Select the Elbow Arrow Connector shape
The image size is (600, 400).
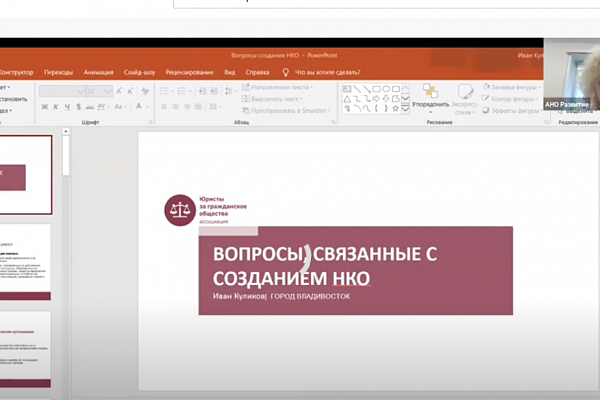367,99
